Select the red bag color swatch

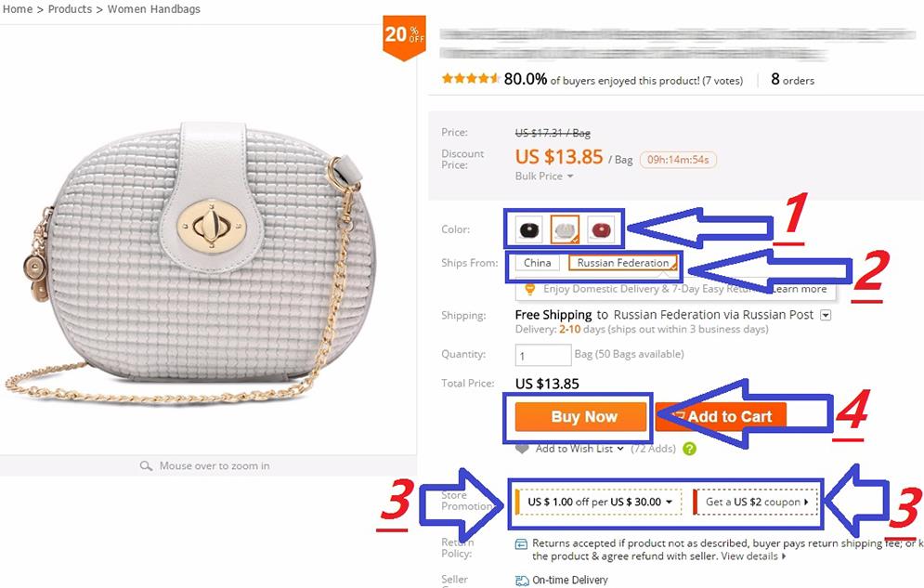pyautogui.click(x=601, y=229)
